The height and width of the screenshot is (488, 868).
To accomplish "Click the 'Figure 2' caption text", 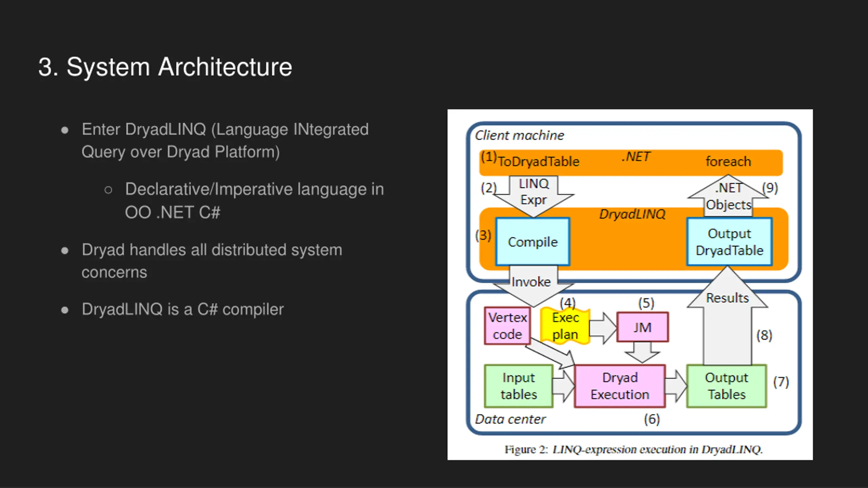I will tap(633, 449).
